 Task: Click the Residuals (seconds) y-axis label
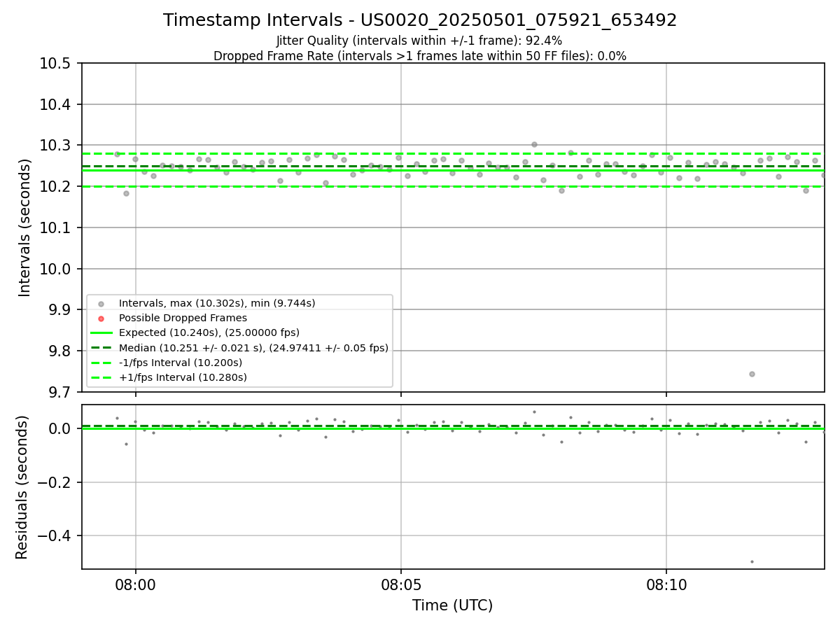click(x=22, y=487)
